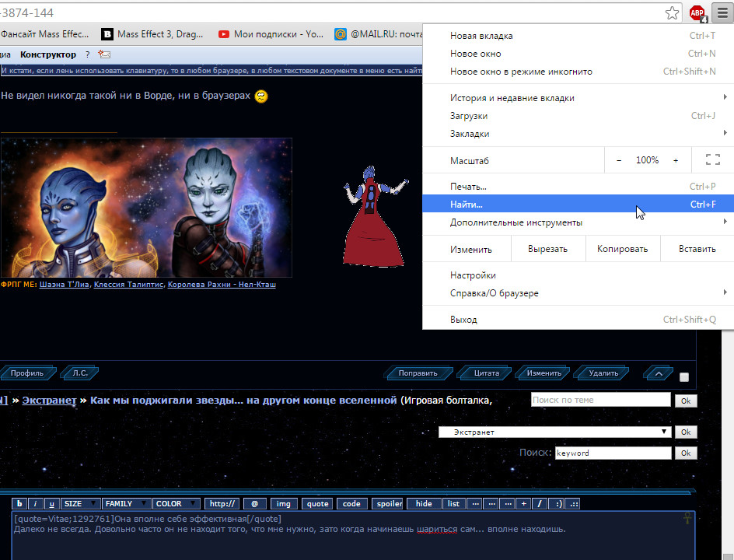Open the @MAIL.RU почта bookmark
The image size is (734, 560).
click(x=378, y=34)
